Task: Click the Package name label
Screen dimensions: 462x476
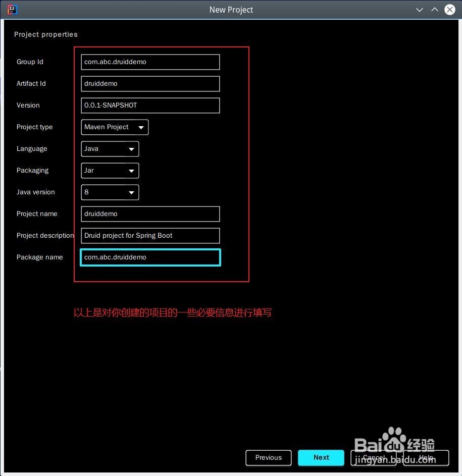Action: click(x=39, y=257)
